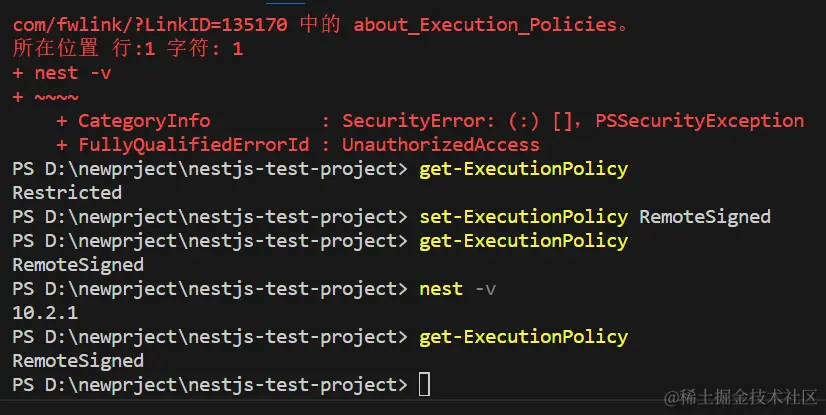Viewport: 826px width, 415px height.
Task: Focus the terminal cursor at the last prompt
Action: (x=425, y=385)
